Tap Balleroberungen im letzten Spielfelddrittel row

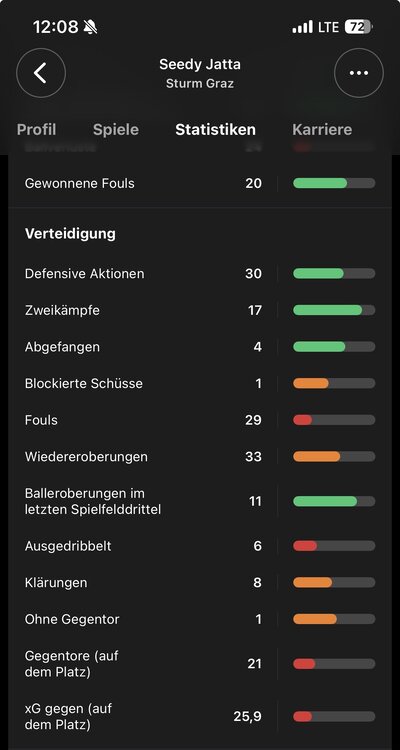click(200, 501)
